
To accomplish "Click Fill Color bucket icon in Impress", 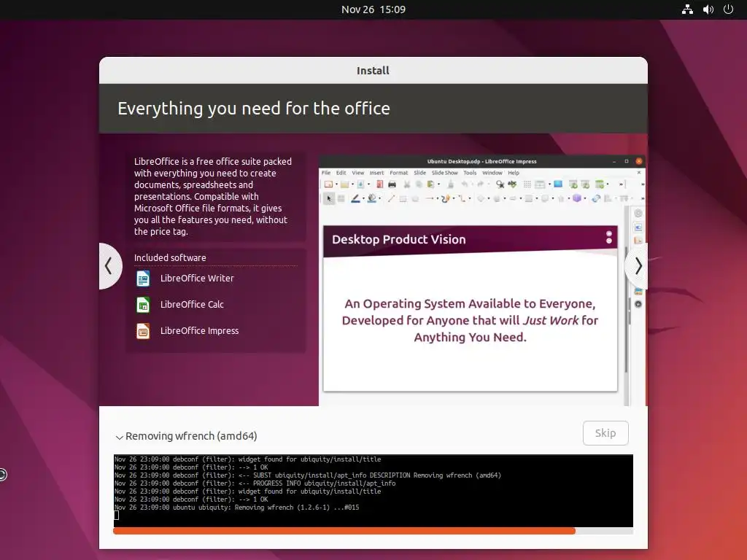I will 371,198.
